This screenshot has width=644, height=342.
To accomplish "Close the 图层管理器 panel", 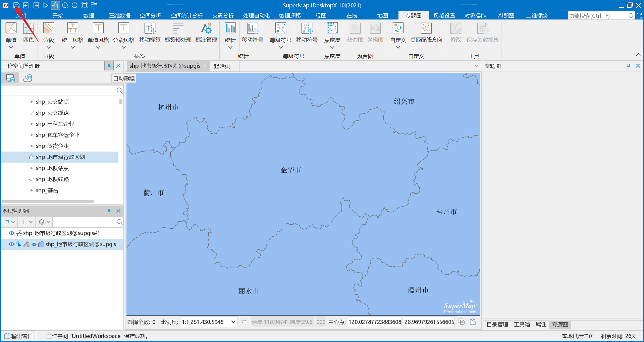I will (x=118, y=211).
